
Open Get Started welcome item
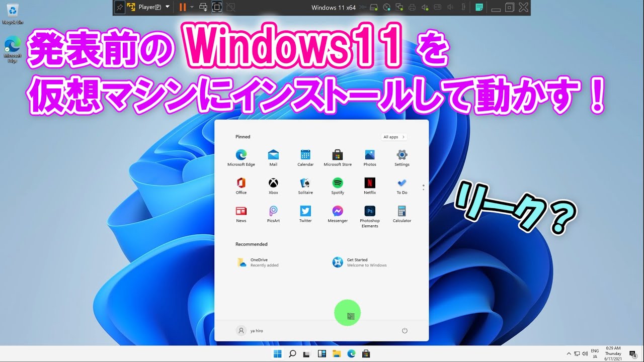click(x=359, y=262)
